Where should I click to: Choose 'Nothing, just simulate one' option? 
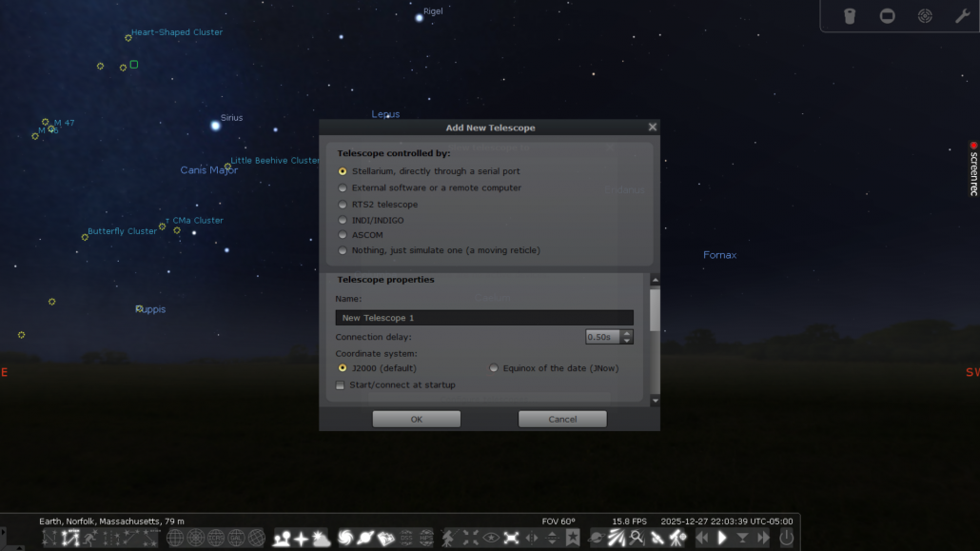pos(343,251)
